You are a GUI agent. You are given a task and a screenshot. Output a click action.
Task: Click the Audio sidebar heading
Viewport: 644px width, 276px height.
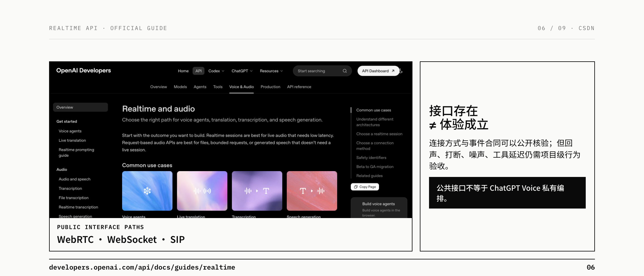click(x=62, y=170)
